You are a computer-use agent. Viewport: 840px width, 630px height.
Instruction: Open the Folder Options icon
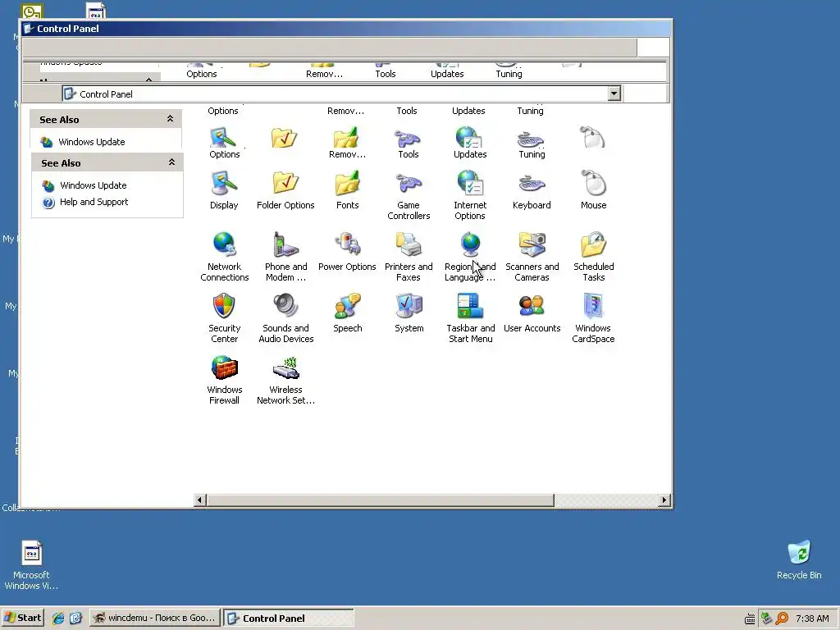pos(285,183)
